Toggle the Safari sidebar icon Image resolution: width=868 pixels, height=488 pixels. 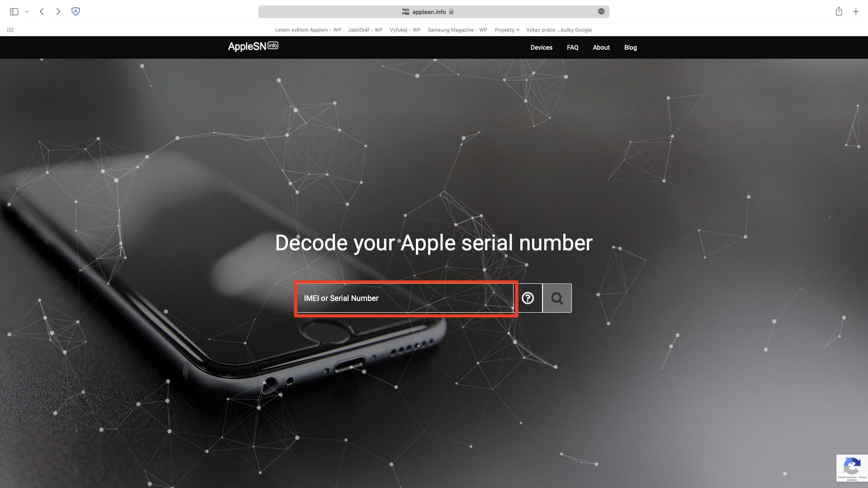[x=14, y=12]
